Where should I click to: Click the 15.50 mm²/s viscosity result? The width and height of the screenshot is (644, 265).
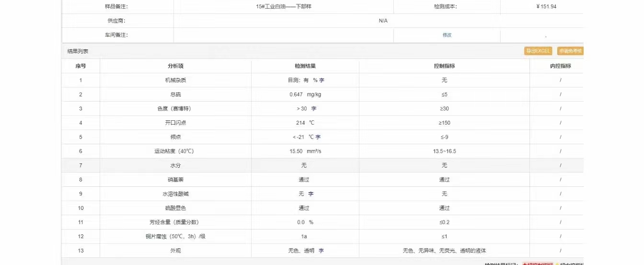click(305, 151)
